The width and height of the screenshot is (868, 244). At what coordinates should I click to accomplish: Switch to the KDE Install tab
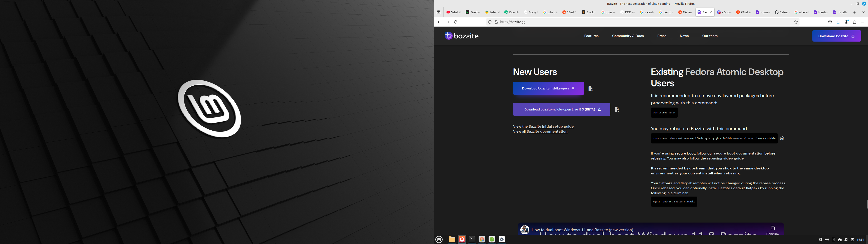click(627, 12)
